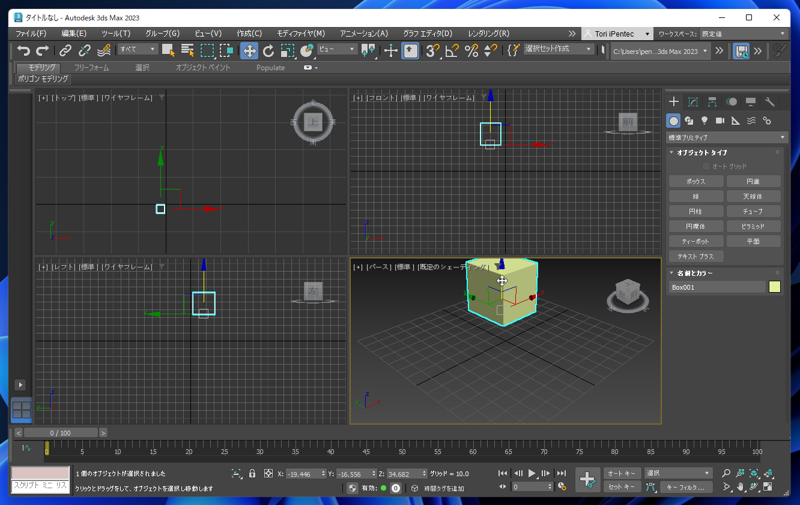Open the Display command panel tab
Image resolution: width=800 pixels, height=505 pixels.
click(x=751, y=102)
